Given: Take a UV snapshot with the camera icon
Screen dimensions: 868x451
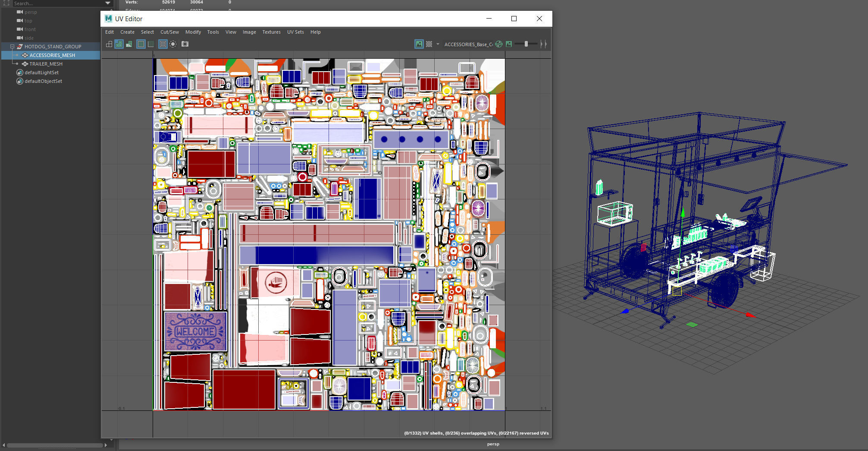Looking at the screenshot, I should tap(185, 44).
